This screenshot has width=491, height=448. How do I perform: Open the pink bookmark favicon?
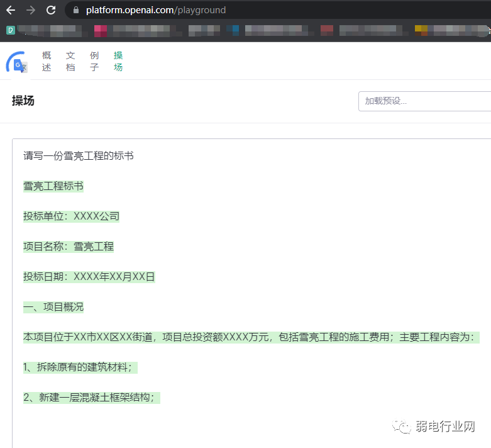coord(100,30)
